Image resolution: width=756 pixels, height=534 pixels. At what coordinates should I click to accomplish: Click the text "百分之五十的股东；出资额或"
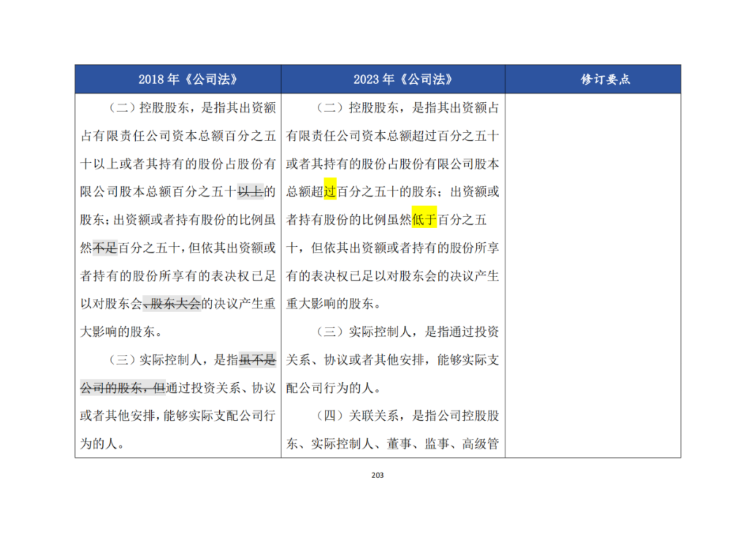(x=418, y=192)
